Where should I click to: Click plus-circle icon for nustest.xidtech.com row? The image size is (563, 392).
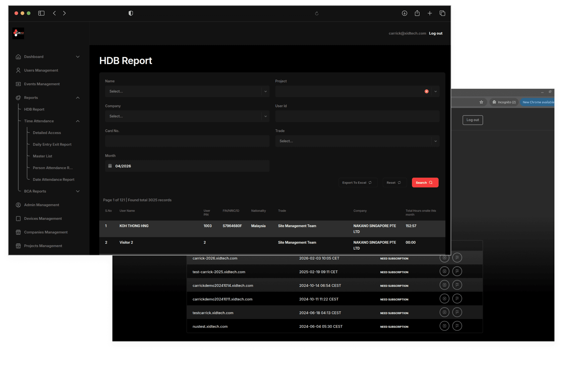(444, 326)
